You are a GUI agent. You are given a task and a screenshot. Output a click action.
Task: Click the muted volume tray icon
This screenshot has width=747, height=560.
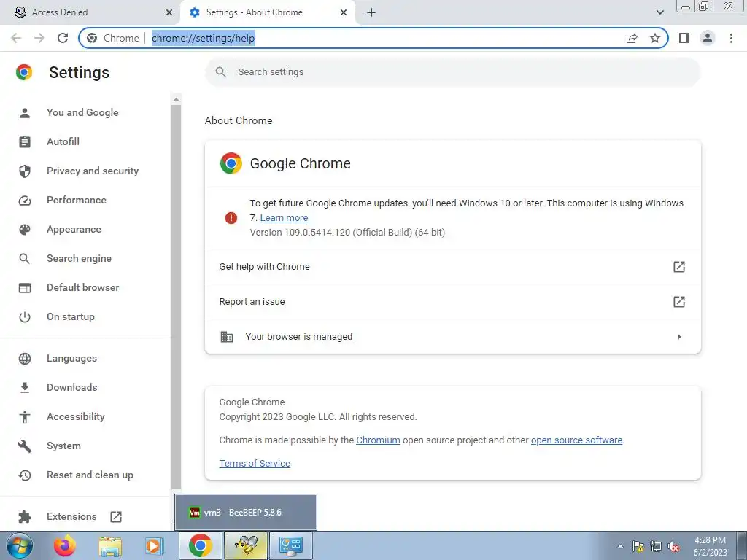click(x=673, y=546)
